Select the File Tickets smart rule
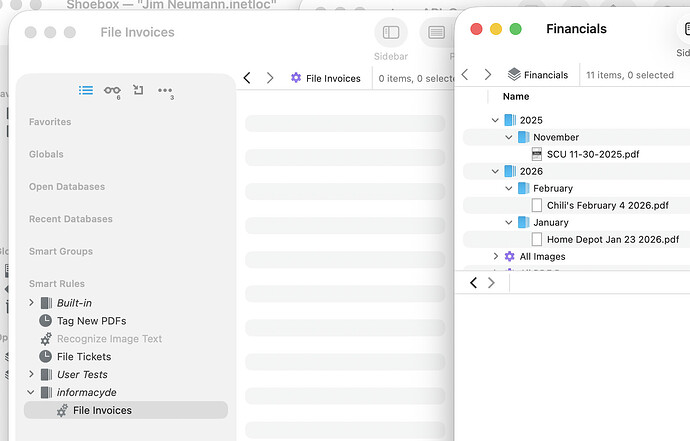The image size is (690, 441). [84, 356]
